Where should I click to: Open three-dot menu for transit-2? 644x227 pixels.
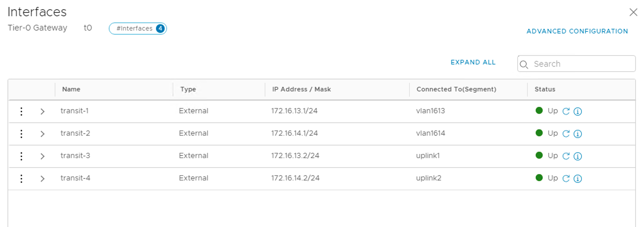21,134
